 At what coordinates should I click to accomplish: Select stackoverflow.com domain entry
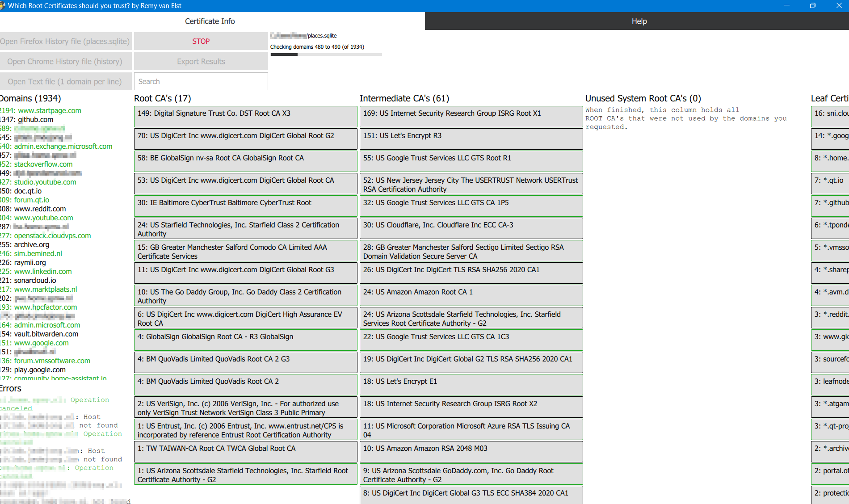43,164
